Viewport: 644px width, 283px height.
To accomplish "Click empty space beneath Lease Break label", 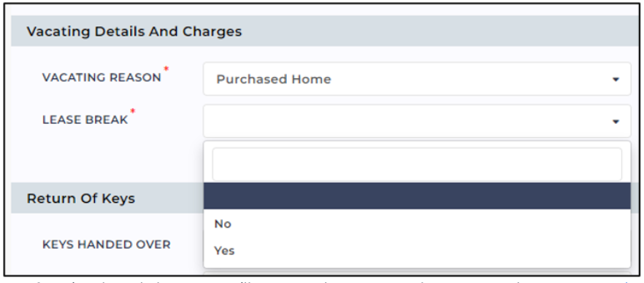I will [x=107, y=160].
